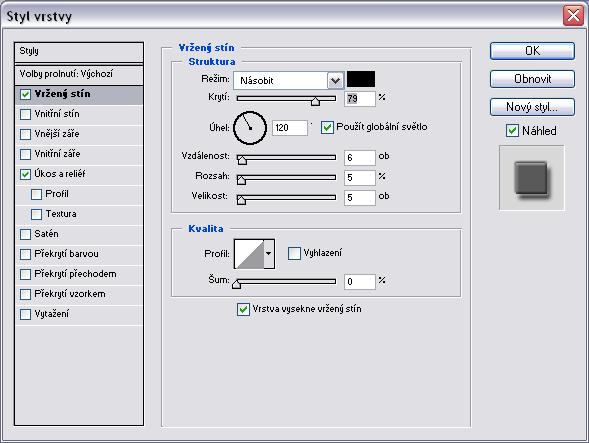Image resolution: width=589 pixels, height=443 pixels.
Task: Click the Obnovit button
Action: pos(532,79)
